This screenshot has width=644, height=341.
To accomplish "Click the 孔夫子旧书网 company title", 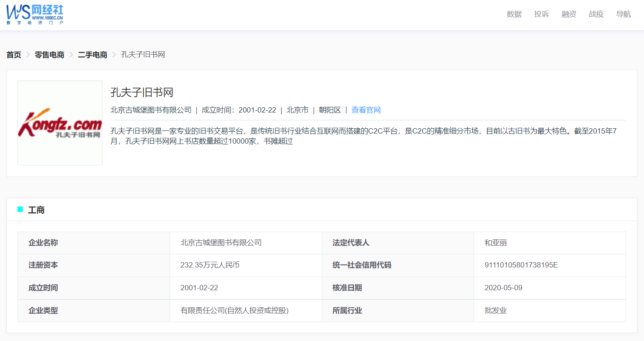I will coord(142,92).
